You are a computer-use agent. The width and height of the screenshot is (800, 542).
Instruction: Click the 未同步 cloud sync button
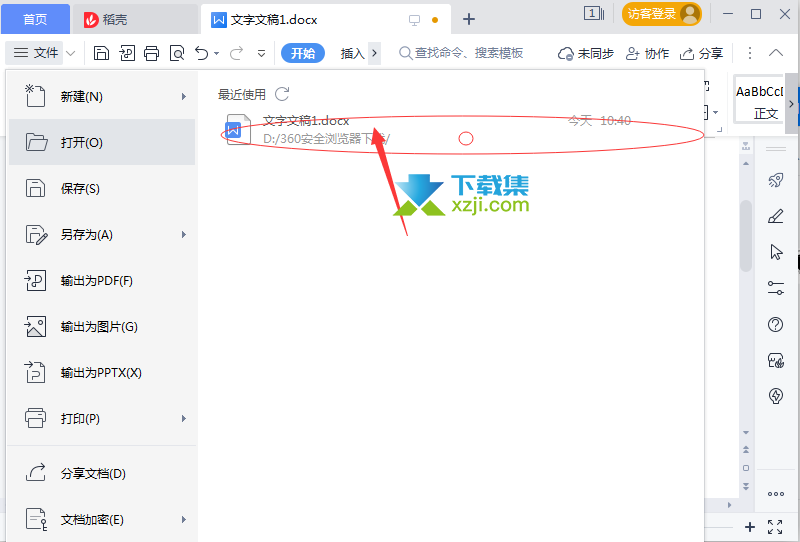tap(585, 53)
